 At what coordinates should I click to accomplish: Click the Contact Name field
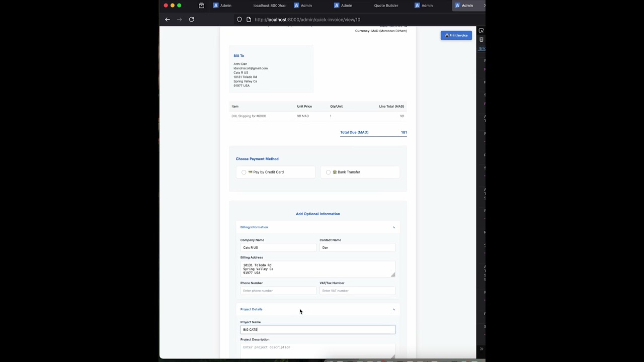pyautogui.click(x=357, y=247)
